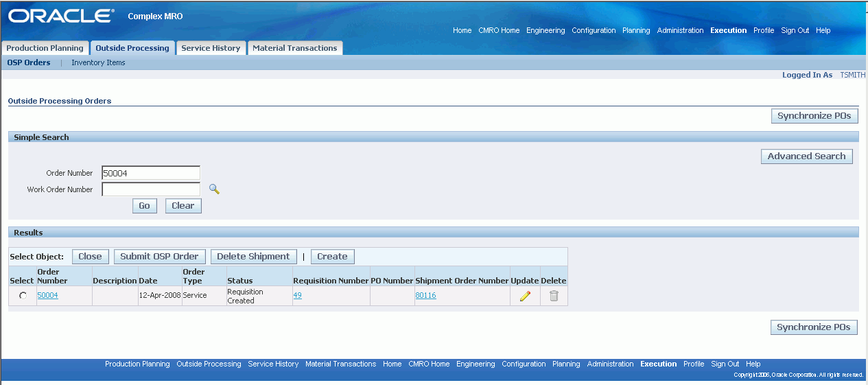Viewport: 868px width, 385px height.
Task: Create a new OSP order
Action: click(332, 257)
